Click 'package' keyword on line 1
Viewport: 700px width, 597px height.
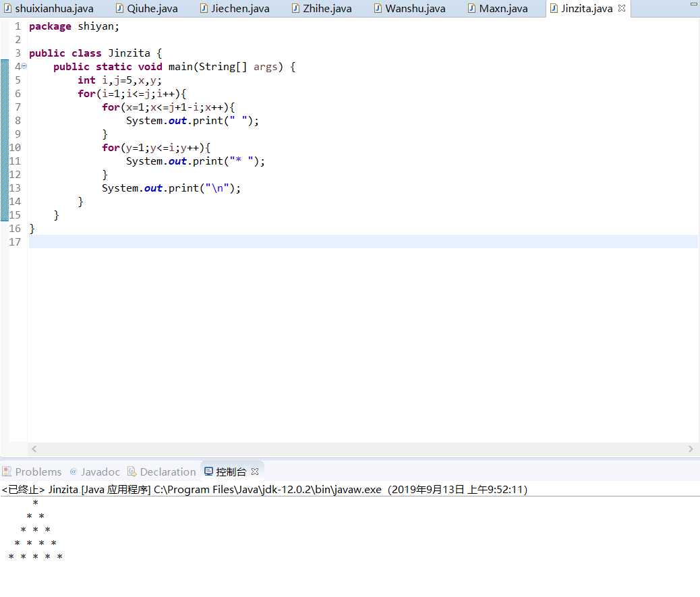click(50, 26)
